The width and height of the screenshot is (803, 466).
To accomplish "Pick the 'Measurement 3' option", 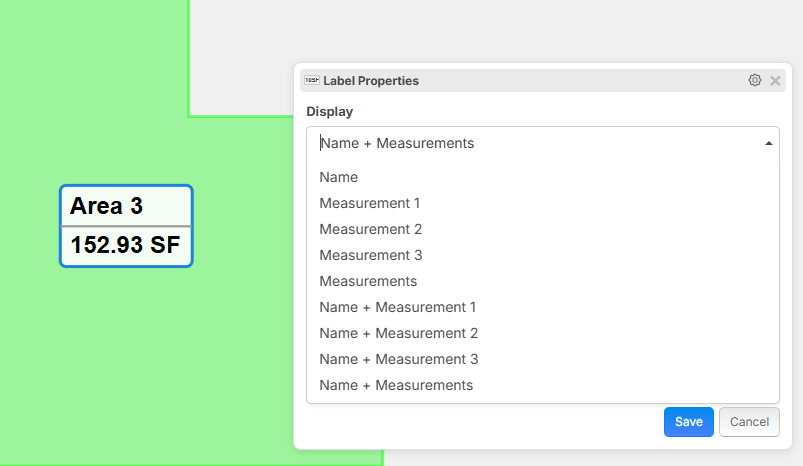I will click(x=370, y=255).
